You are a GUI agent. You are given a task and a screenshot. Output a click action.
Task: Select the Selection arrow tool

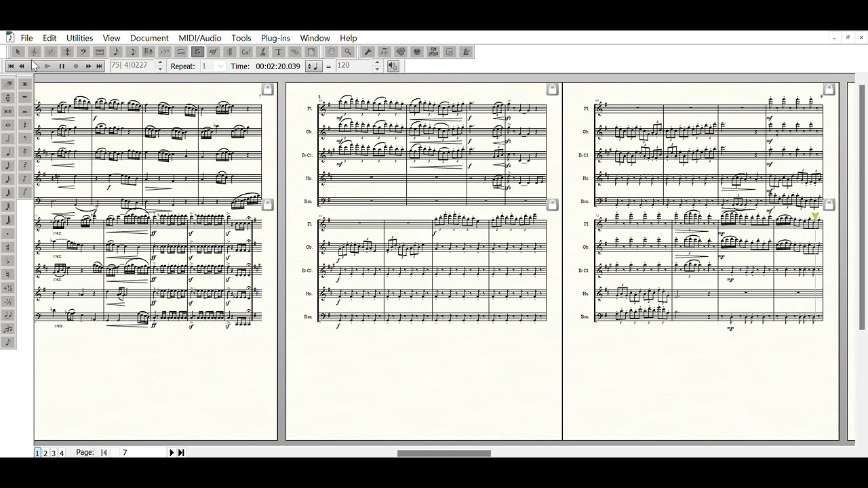[x=18, y=52]
